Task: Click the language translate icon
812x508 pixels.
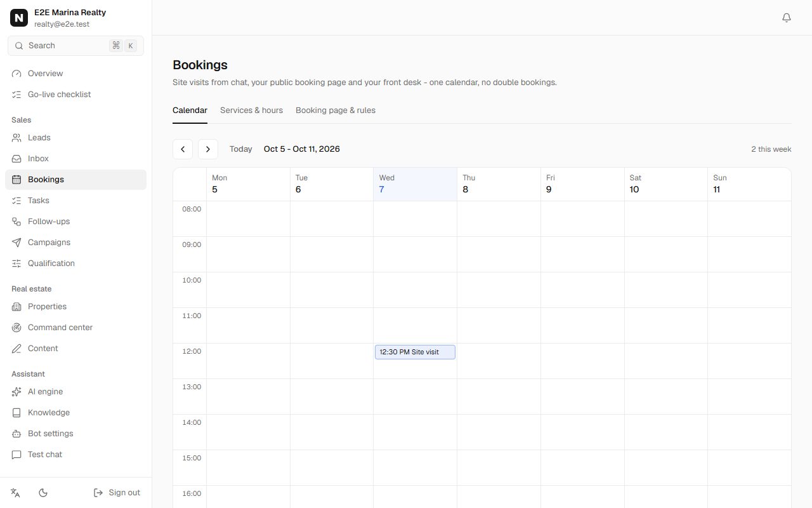Action: [16, 493]
